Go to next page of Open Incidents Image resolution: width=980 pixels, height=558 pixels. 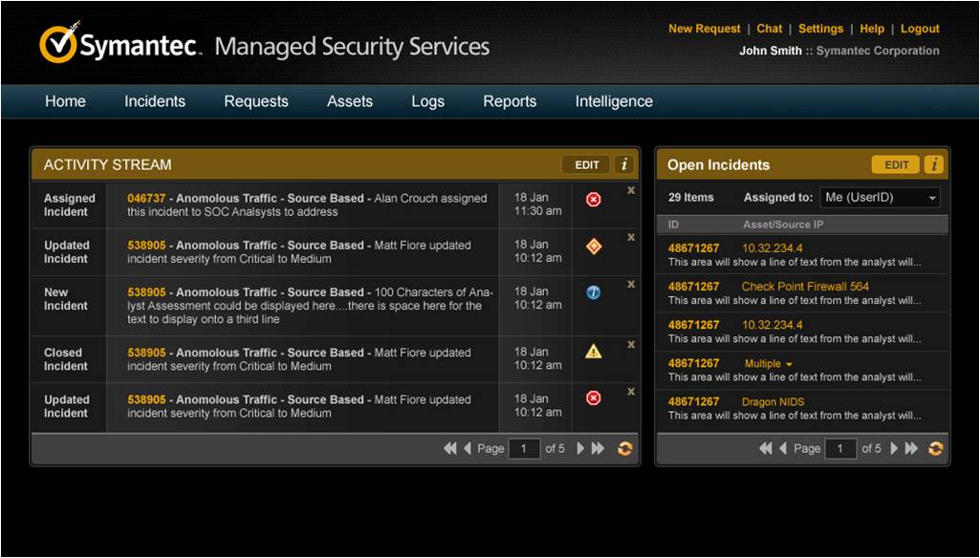(x=894, y=448)
